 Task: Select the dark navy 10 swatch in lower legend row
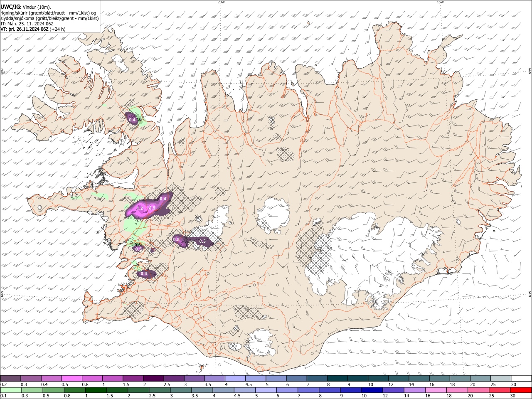372,390
